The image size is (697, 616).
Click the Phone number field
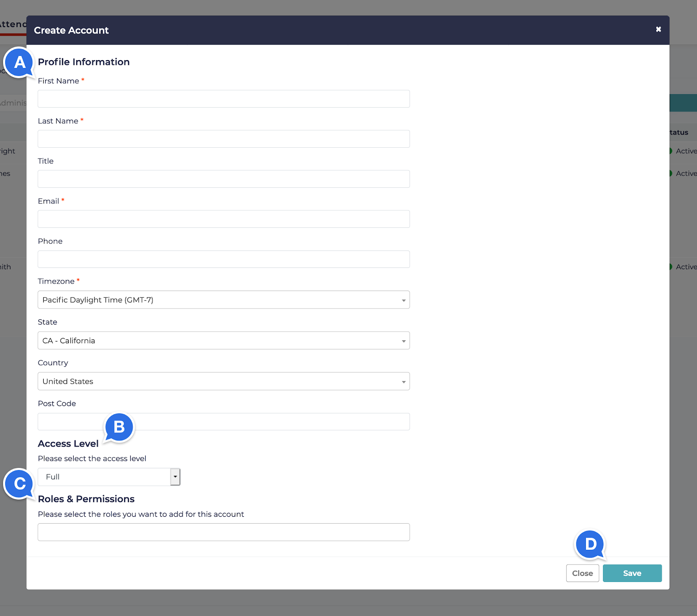223,259
